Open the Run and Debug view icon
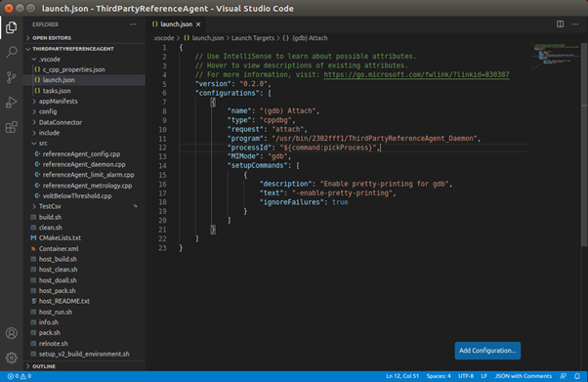The image size is (588, 382). (x=12, y=102)
